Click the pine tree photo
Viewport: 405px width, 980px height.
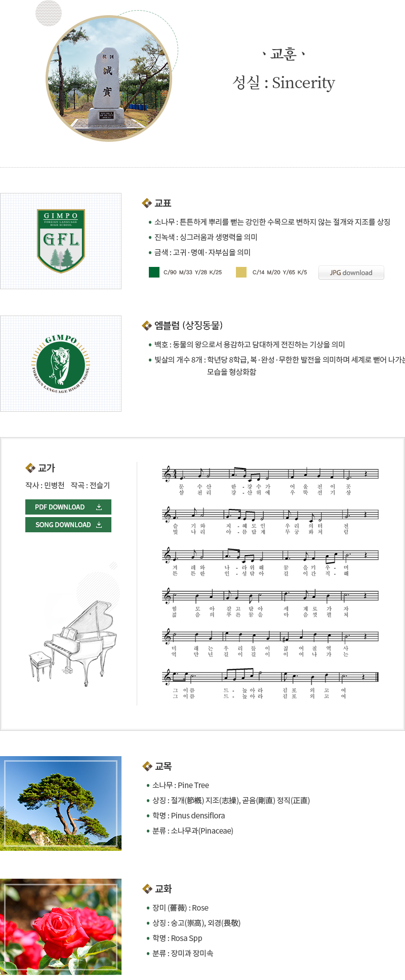pyautogui.click(x=61, y=803)
